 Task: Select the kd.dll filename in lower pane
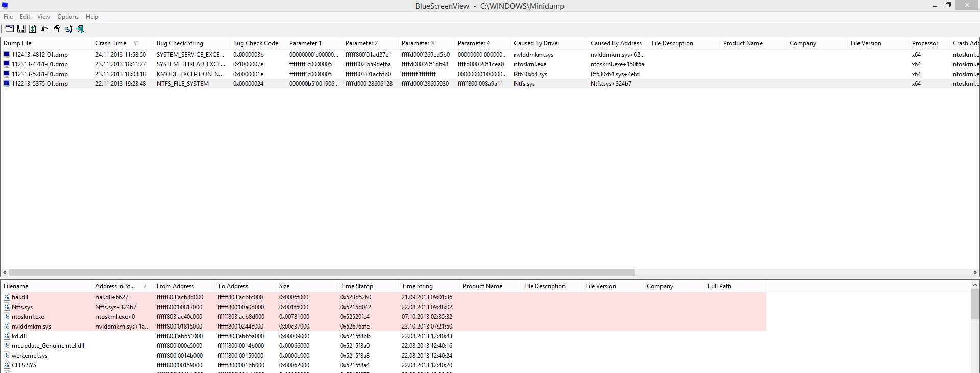(19, 336)
